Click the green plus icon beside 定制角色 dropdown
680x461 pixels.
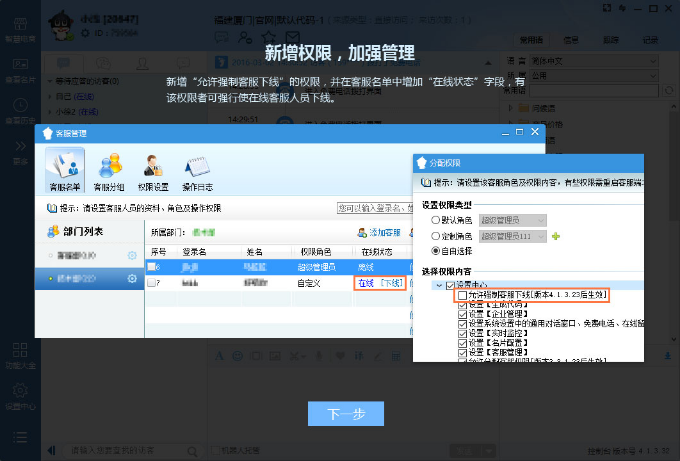point(555,236)
